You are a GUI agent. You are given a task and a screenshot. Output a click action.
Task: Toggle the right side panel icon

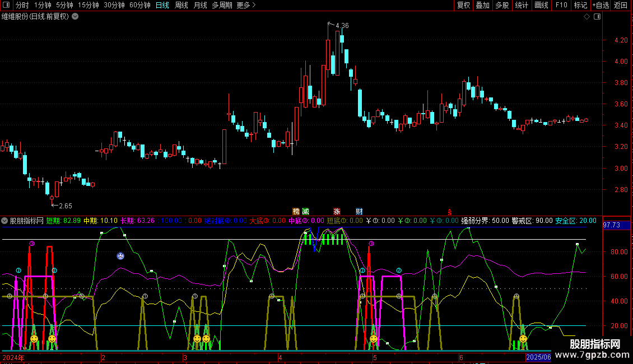[x=596, y=17]
